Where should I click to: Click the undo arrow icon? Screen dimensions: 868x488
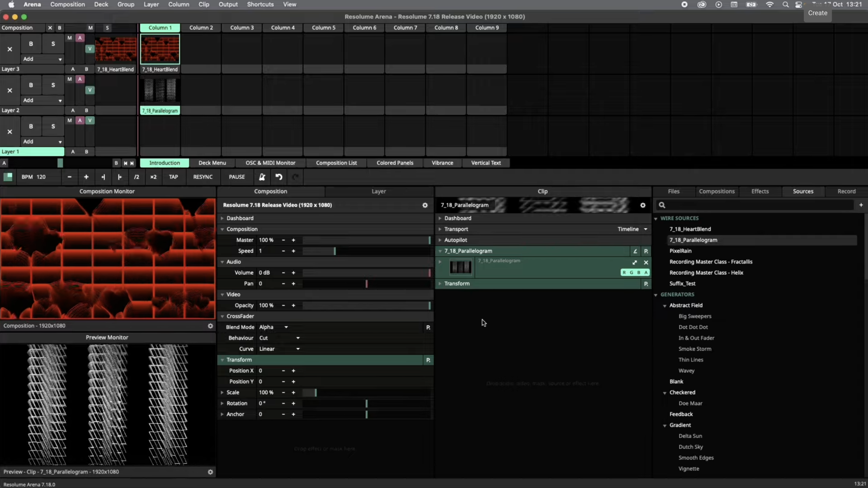click(x=279, y=177)
